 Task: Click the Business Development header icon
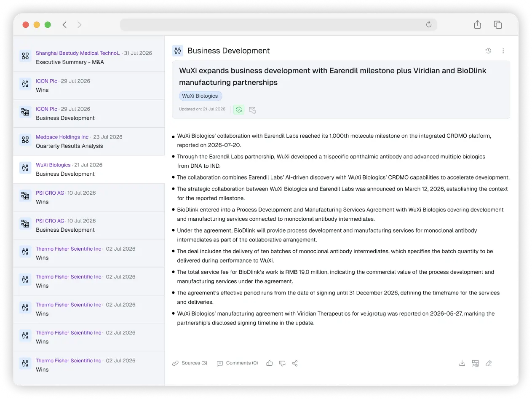[178, 51]
